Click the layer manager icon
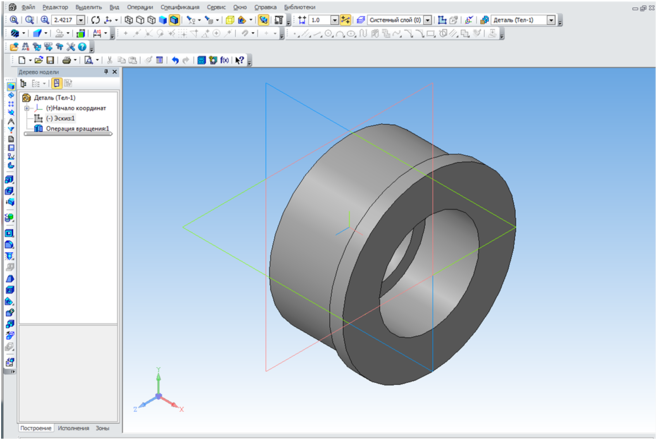 [360, 20]
